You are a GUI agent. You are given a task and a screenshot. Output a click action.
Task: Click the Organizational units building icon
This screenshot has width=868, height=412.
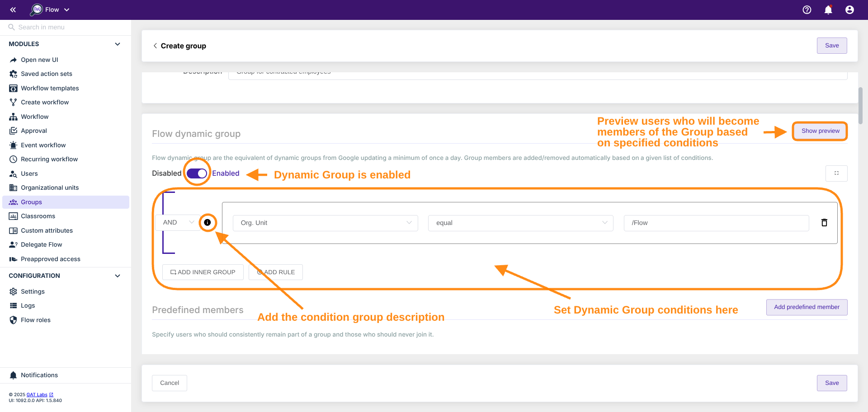(14, 187)
